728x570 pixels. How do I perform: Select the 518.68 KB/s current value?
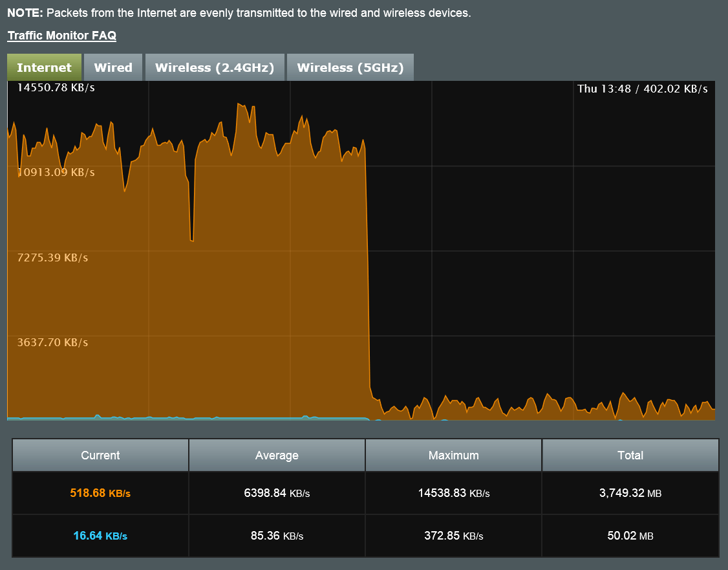pos(100,493)
